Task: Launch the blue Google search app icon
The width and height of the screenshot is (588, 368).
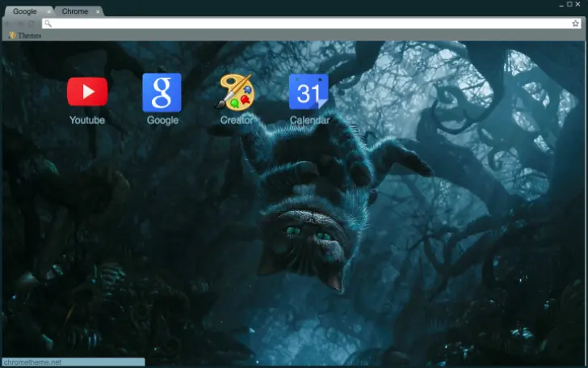Action: [162, 92]
